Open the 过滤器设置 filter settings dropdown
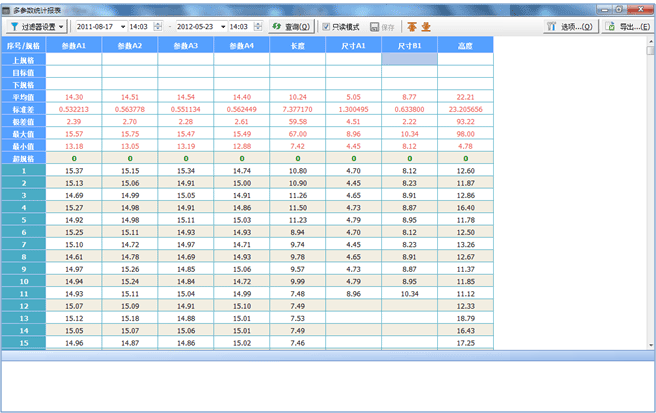The width and height of the screenshot is (656, 413). click(x=38, y=26)
